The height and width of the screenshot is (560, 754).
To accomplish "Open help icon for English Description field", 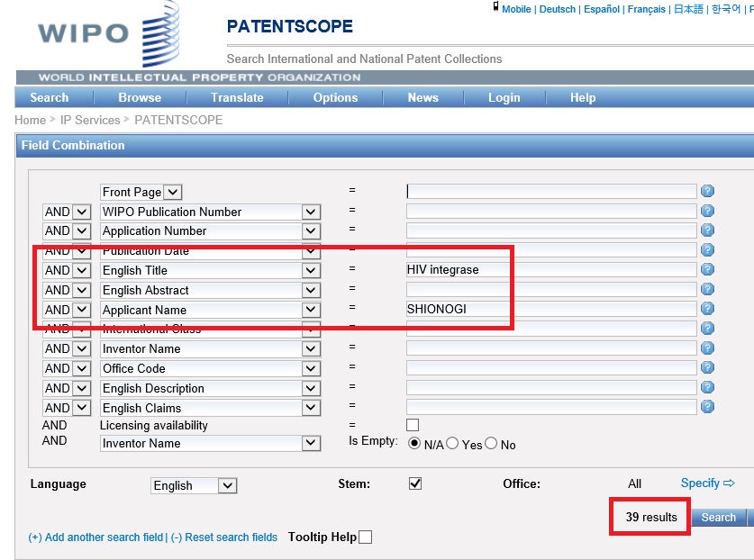I will click(x=707, y=387).
